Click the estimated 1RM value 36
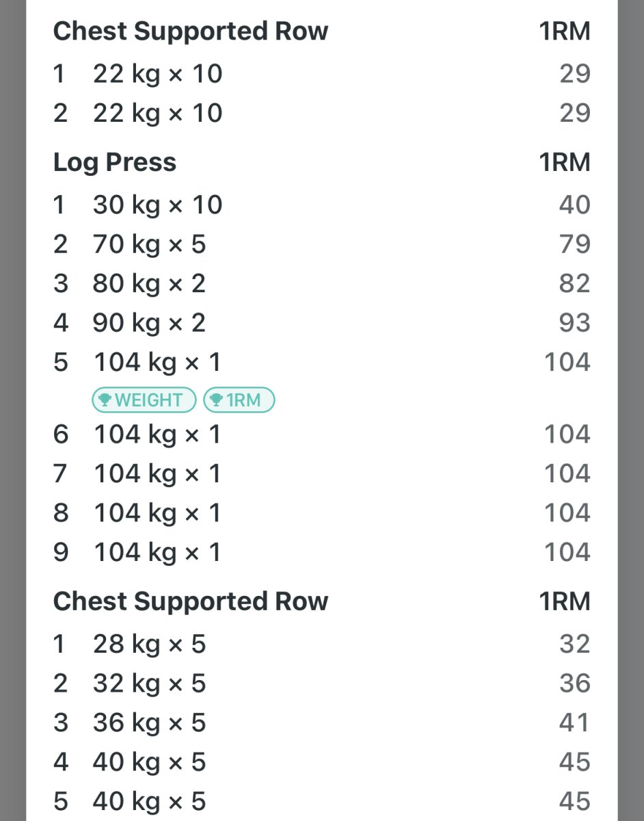This screenshot has width=644, height=821. [x=574, y=683]
